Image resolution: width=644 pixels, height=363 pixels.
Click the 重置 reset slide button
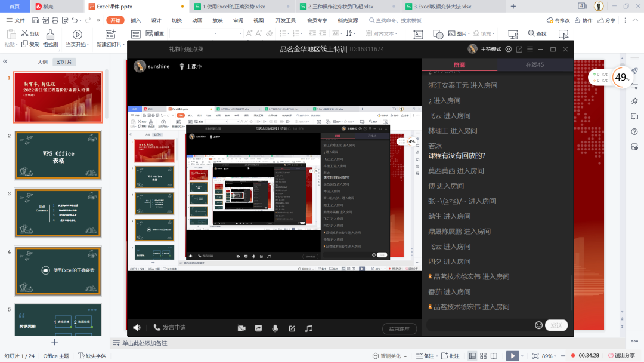coord(155,33)
